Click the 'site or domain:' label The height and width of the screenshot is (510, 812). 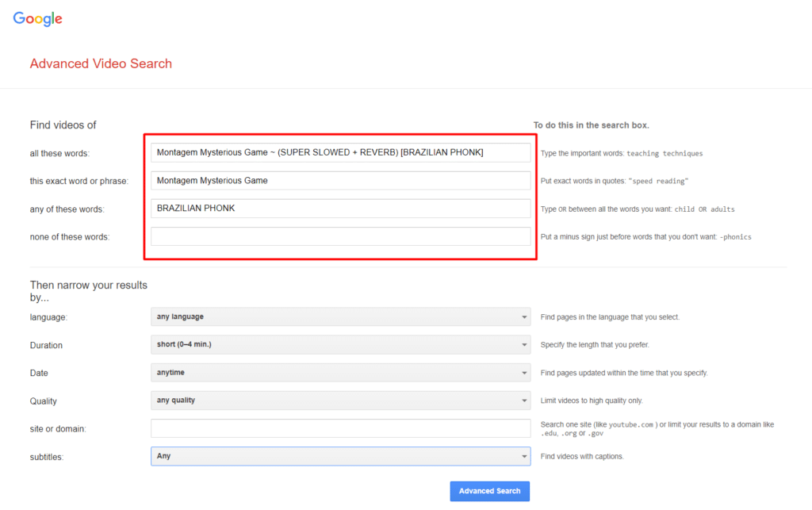(x=58, y=429)
